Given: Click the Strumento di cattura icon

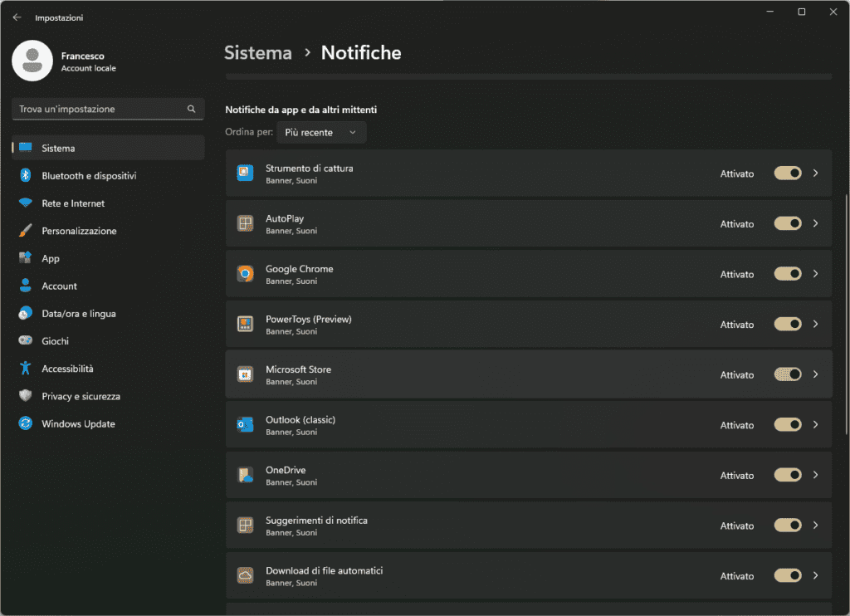Looking at the screenshot, I should (x=245, y=174).
